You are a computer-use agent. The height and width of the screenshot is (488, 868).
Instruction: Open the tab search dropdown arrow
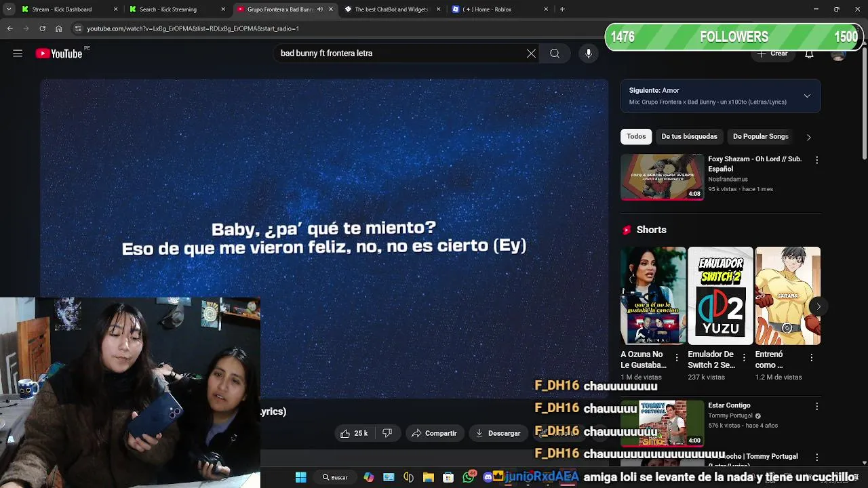(x=9, y=9)
